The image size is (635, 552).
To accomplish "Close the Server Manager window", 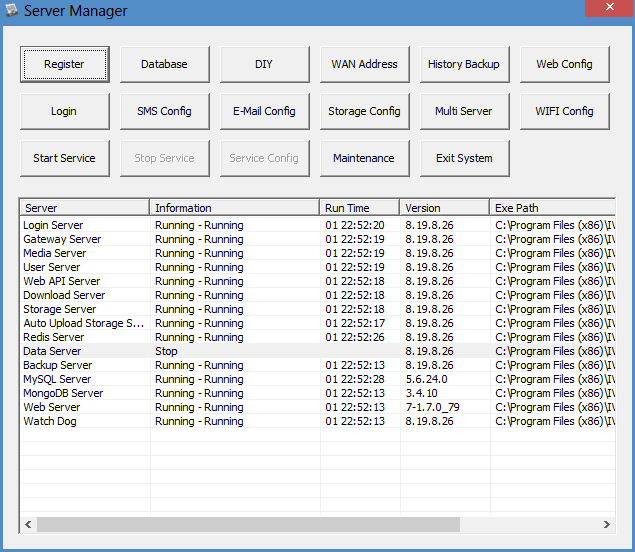I will point(609,7).
